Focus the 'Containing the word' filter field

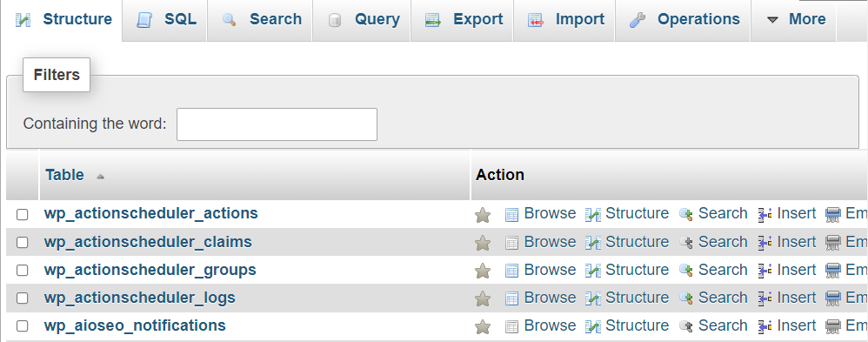click(x=277, y=124)
